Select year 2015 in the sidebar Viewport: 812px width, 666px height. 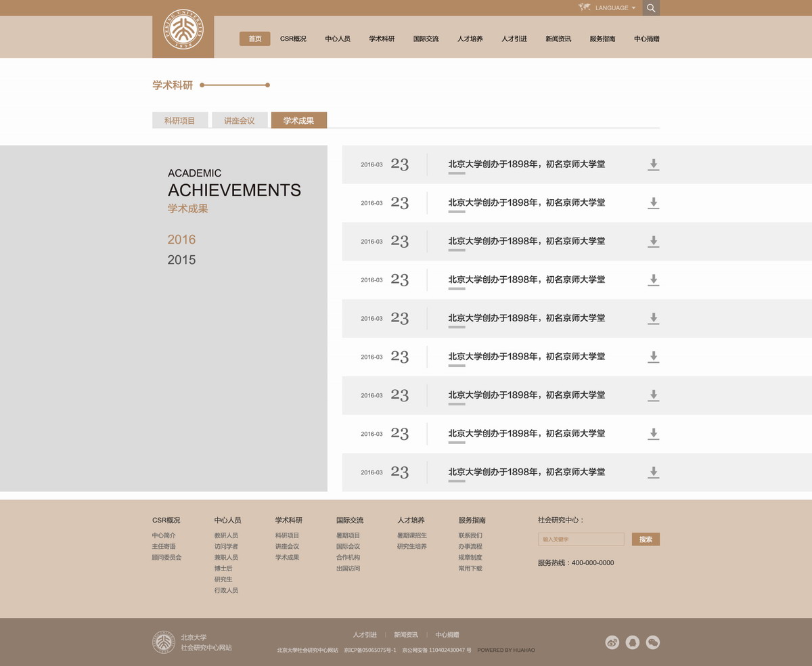coord(181,260)
